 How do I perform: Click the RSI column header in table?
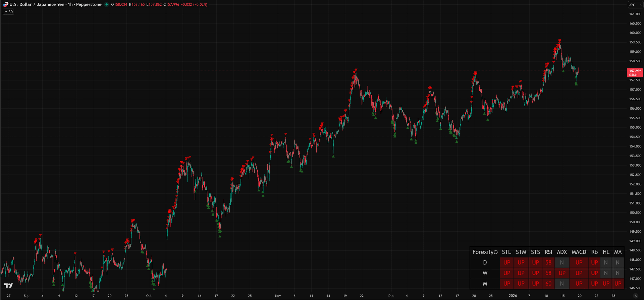[x=548, y=252]
